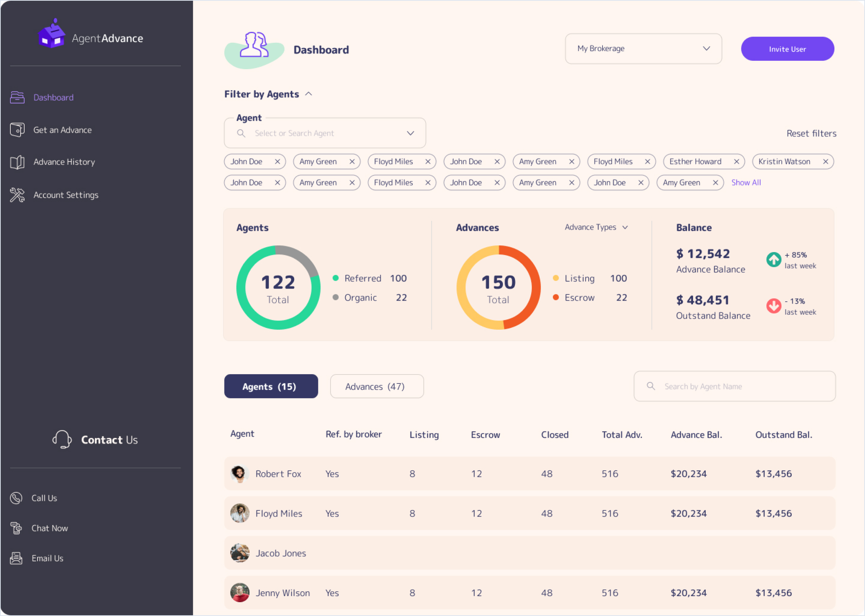Remove the Kristin Watson filter chip
The height and width of the screenshot is (616, 865).
(x=825, y=162)
